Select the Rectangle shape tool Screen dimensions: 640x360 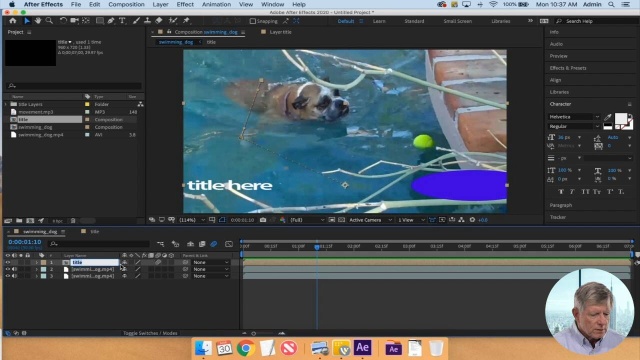tap(100, 21)
